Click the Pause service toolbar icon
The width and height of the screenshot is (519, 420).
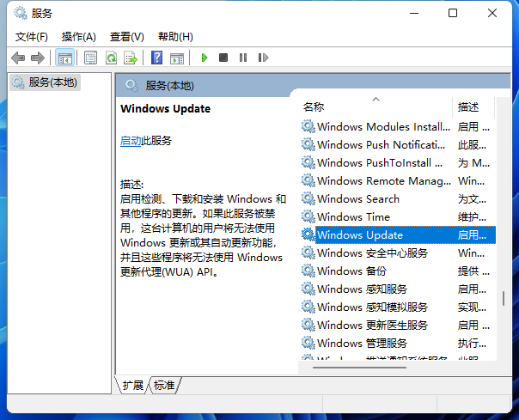point(243,58)
